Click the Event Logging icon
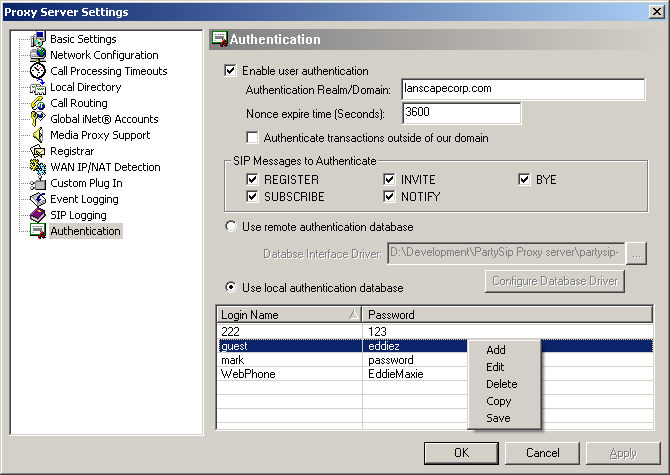 (38, 199)
